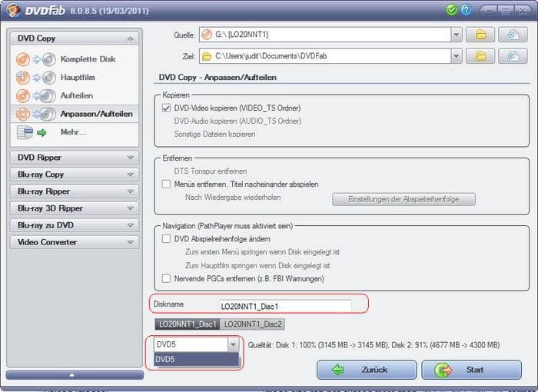
Task: Switch to LO20NNT1_Disc2 tab
Action: tap(253, 324)
